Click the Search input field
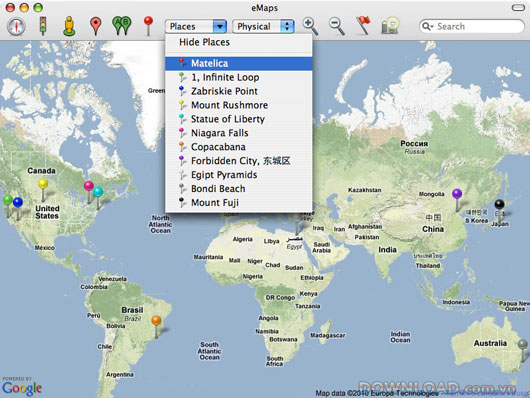530x398 pixels. [472, 26]
